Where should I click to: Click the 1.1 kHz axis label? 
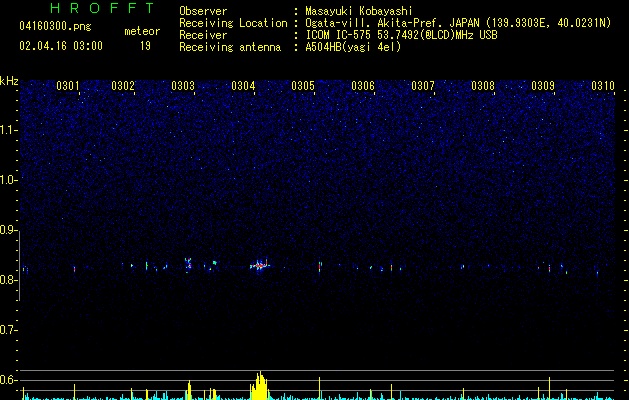pyautogui.click(x=9, y=130)
